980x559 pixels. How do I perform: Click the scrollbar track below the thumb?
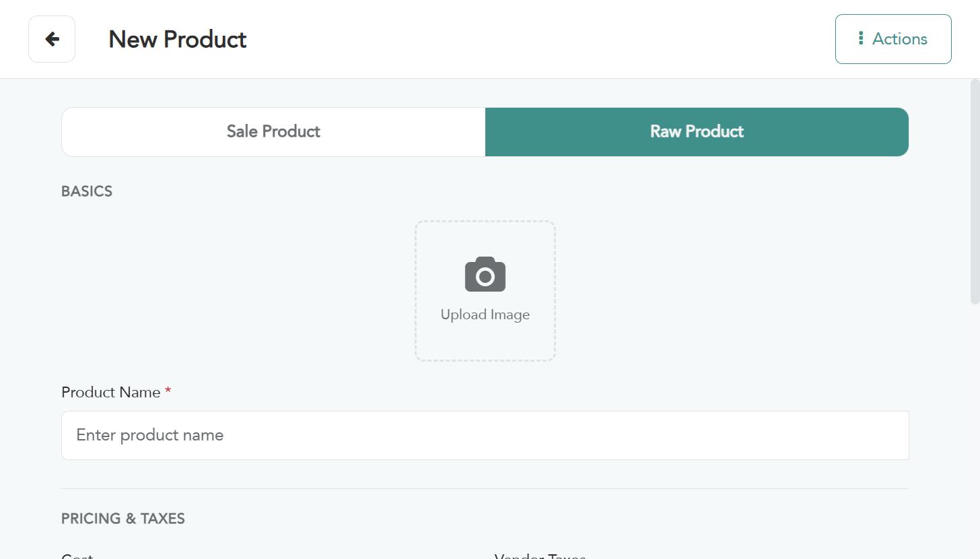(x=975, y=431)
